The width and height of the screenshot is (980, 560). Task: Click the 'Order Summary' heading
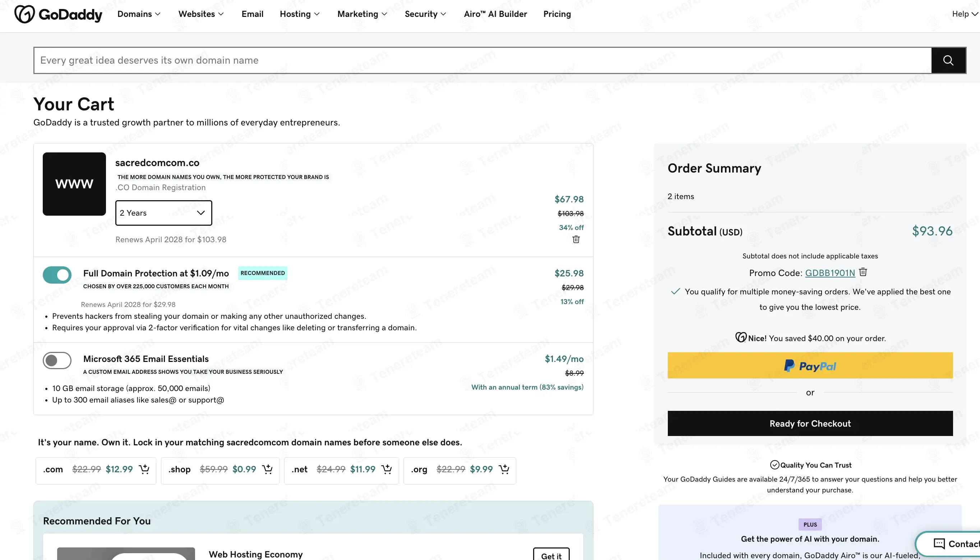(x=714, y=169)
